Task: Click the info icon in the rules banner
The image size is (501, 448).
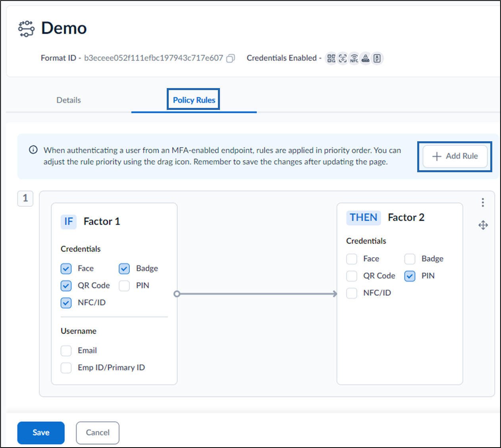Action: [x=33, y=150]
